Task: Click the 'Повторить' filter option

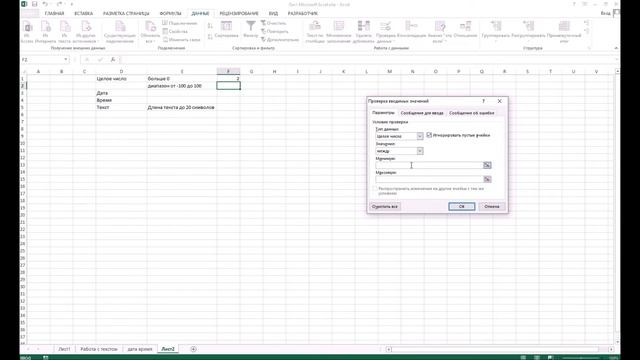Action: [x=275, y=31]
